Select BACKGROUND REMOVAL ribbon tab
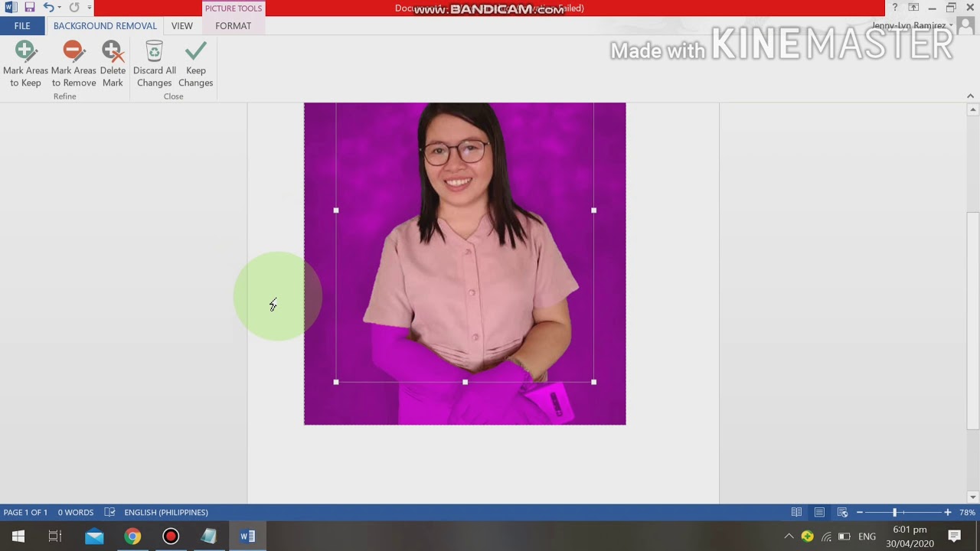 click(105, 25)
